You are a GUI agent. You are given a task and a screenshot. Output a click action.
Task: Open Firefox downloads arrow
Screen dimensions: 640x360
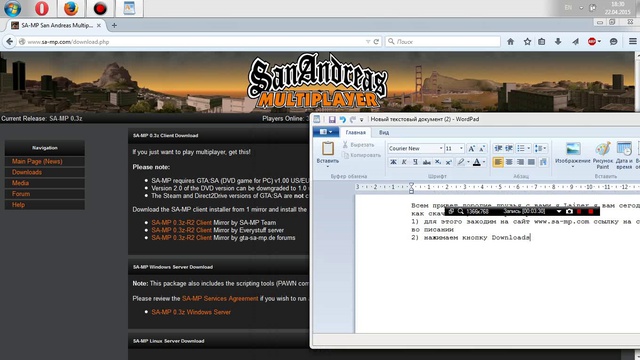[x=558, y=42]
